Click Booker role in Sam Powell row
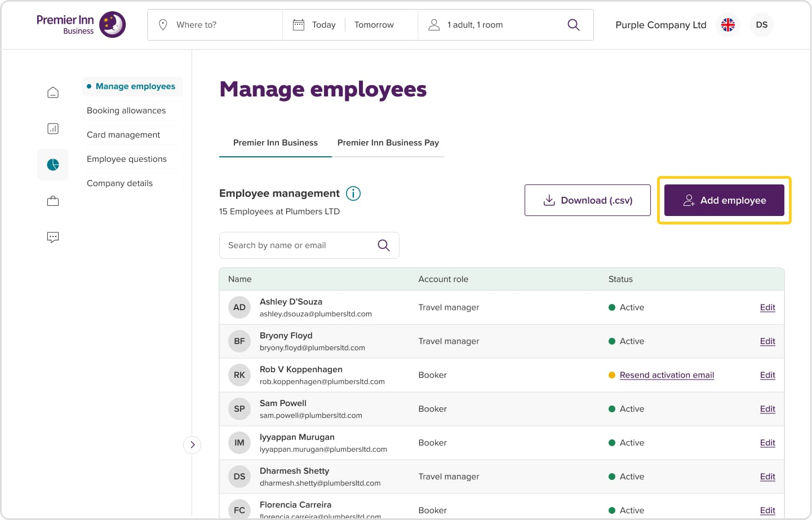 point(432,409)
